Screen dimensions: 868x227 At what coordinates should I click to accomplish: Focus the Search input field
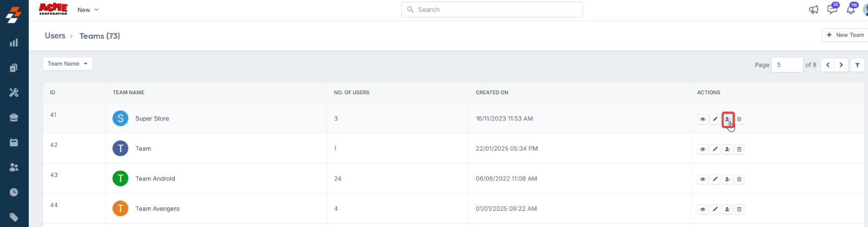point(492,10)
